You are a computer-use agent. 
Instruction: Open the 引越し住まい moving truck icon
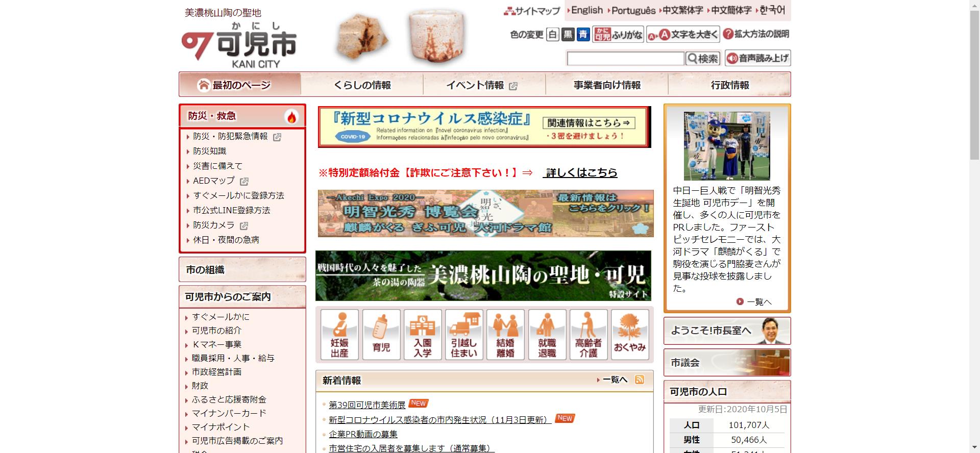click(464, 335)
